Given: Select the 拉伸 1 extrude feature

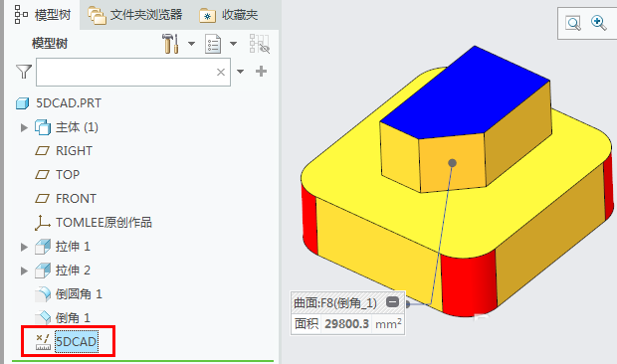Looking at the screenshot, I should (x=74, y=247).
